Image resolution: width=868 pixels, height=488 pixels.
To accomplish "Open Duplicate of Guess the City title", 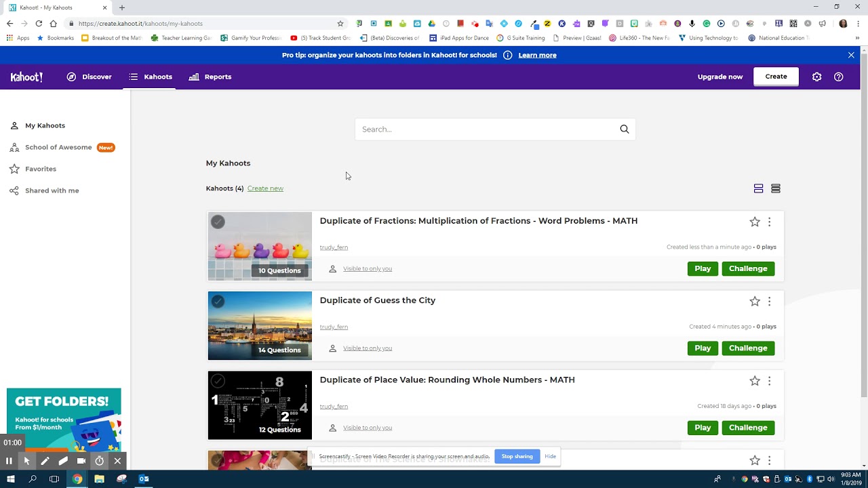I will pyautogui.click(x=378, y=300).
